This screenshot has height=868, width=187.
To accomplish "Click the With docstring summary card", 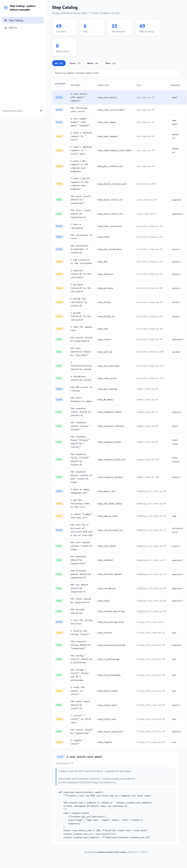I will pos(148,28).
